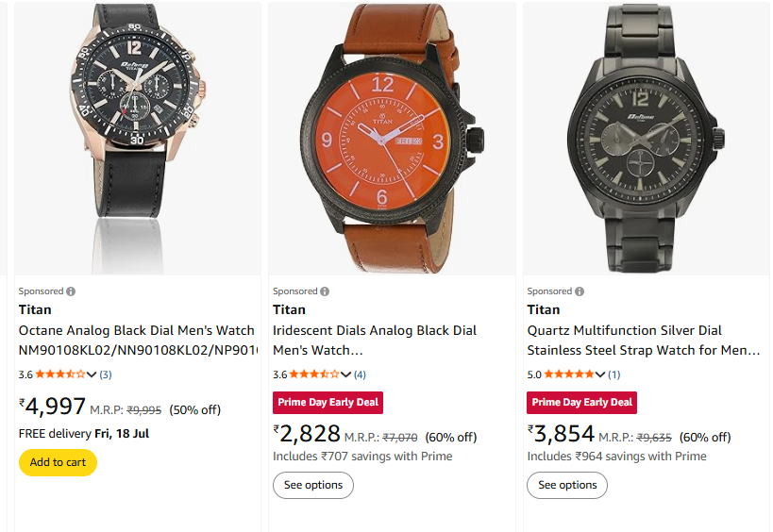Open the 3 reviews link for Octane watch
Image resolution: width=773 pixels, height=532 pixels.
click(x=106, y=374)
